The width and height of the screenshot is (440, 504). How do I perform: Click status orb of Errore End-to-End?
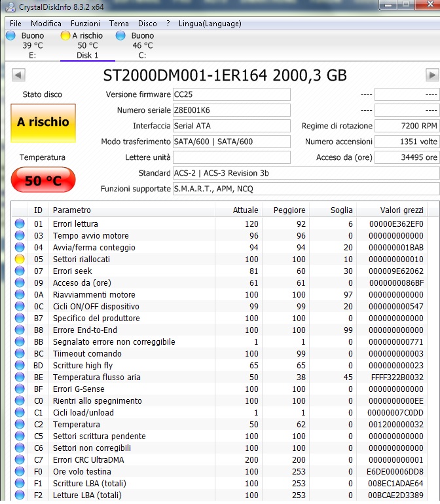click(20, 330)
